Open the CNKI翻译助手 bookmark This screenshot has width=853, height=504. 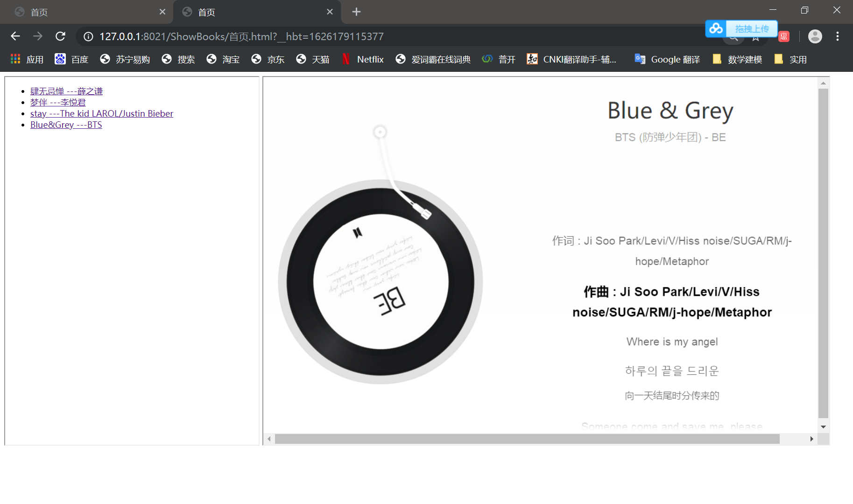(x=571, y=59)
